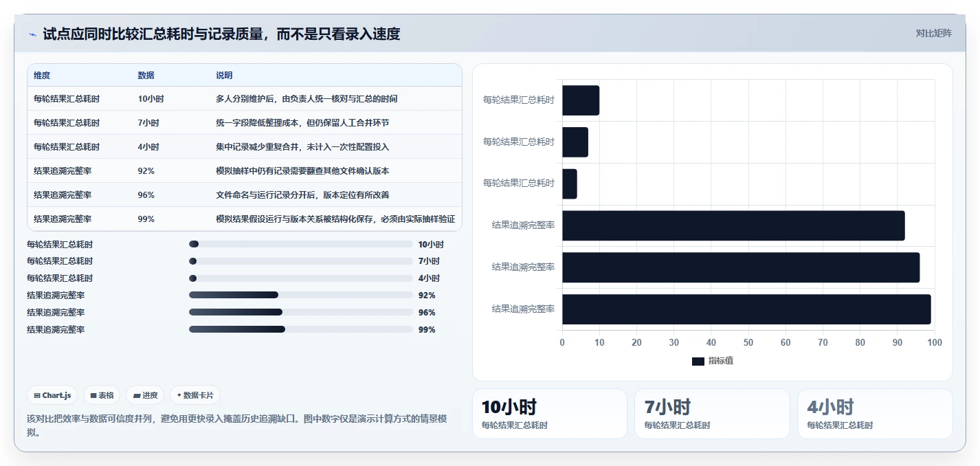980x466 pixels.
Task: Click the chart bar with value 10
Action: tap(581, 100)
